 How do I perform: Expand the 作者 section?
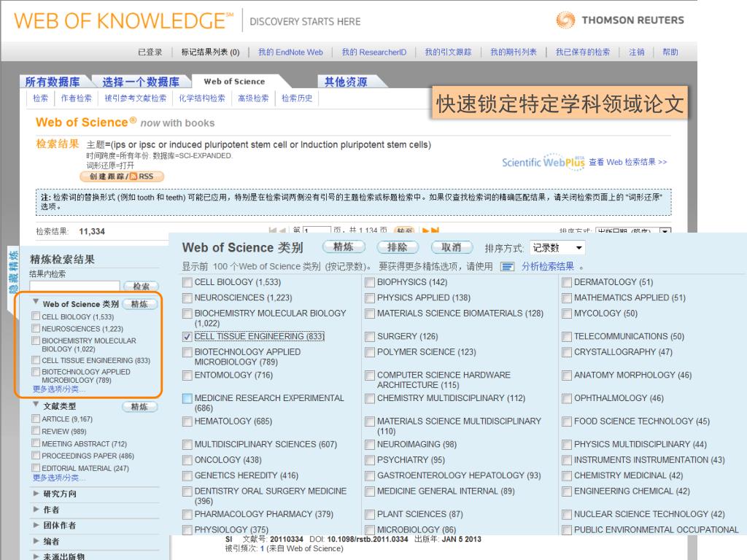click(36, 509)
